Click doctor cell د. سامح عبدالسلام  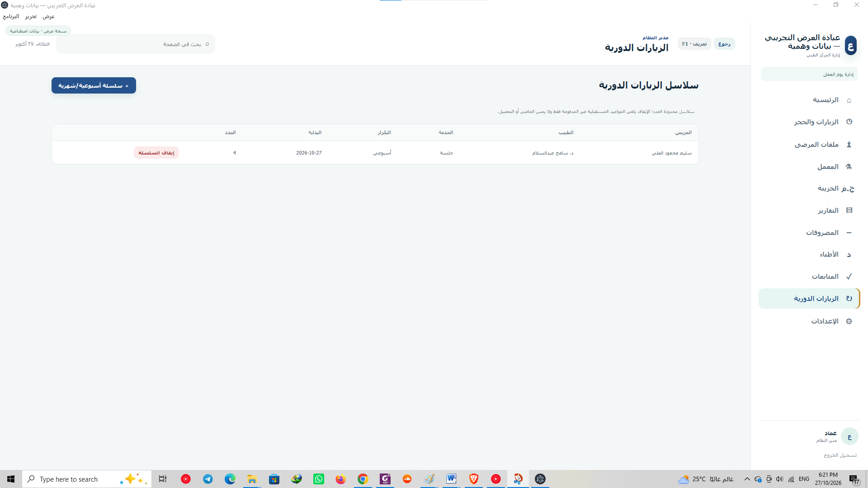point(552,153)
